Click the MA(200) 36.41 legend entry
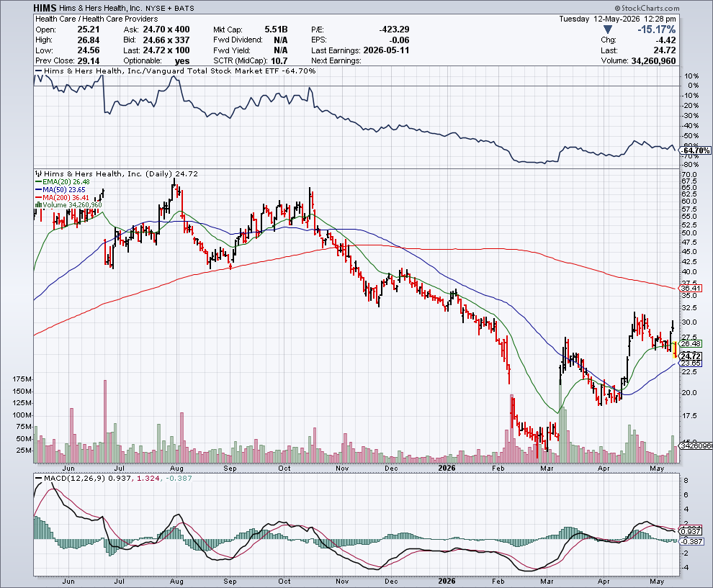Screen dimensions: 713x588 click(x=62, y=197)
